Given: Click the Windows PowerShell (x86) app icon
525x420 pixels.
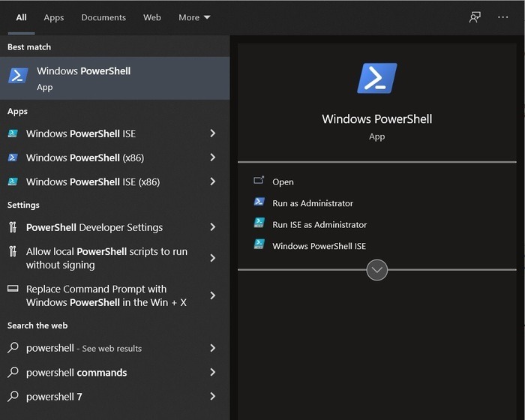Looking at the screenshot, I should point(13,157).
